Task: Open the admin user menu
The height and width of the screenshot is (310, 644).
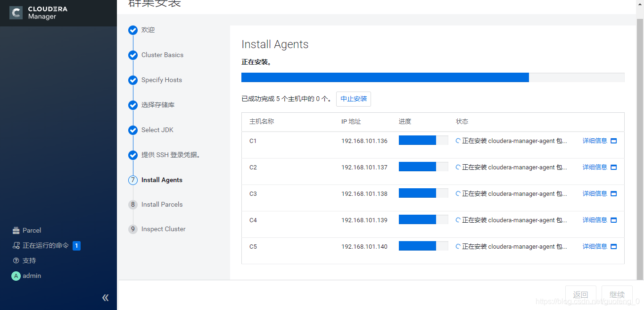Action: pos(32,276)
